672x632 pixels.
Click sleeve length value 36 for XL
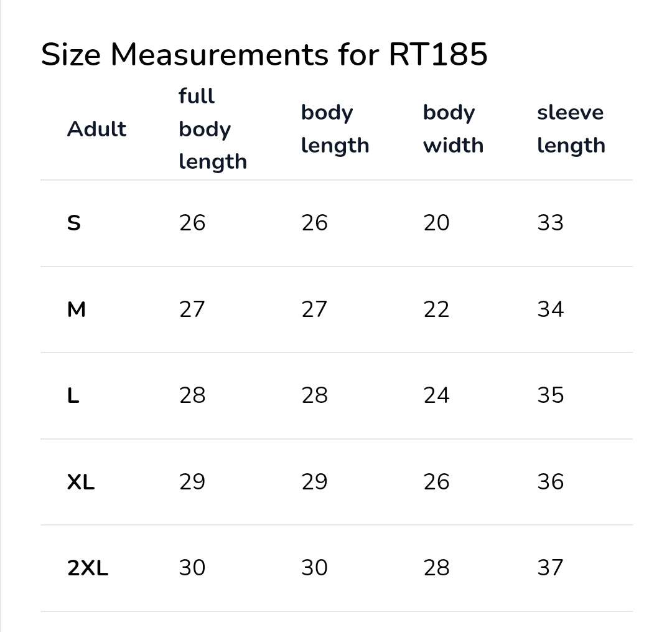tap(550, 482)
